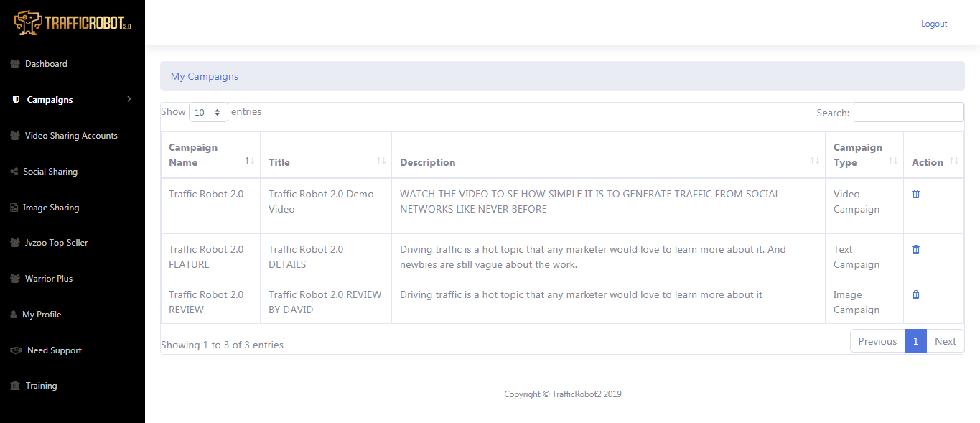Delete the Traffic Robot 2.0 FEATURE campaign

pos(915,249)
